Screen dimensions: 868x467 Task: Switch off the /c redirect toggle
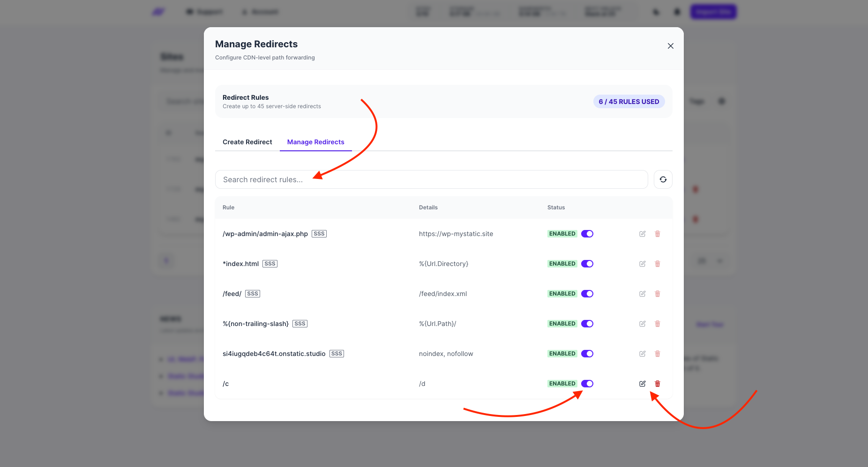click(587, 384)
